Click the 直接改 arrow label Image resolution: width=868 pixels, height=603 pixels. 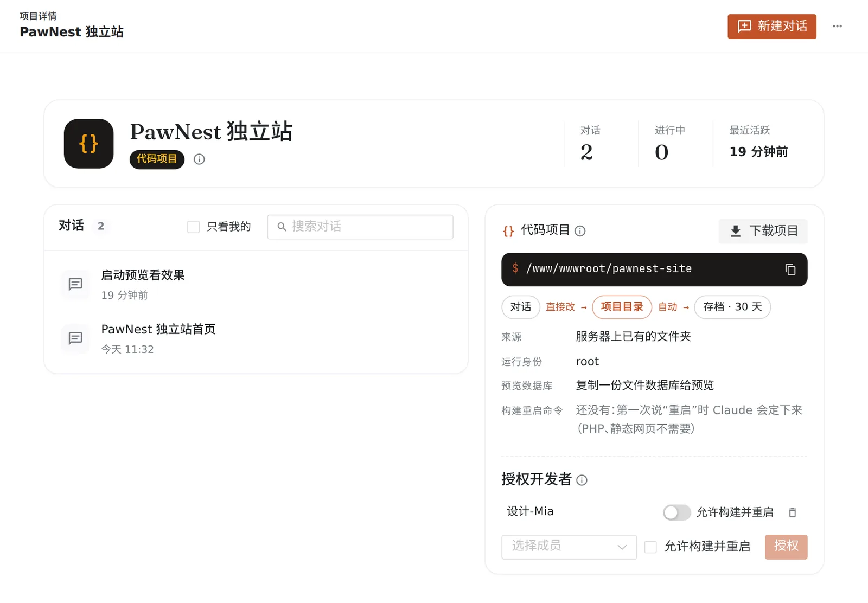566,307
